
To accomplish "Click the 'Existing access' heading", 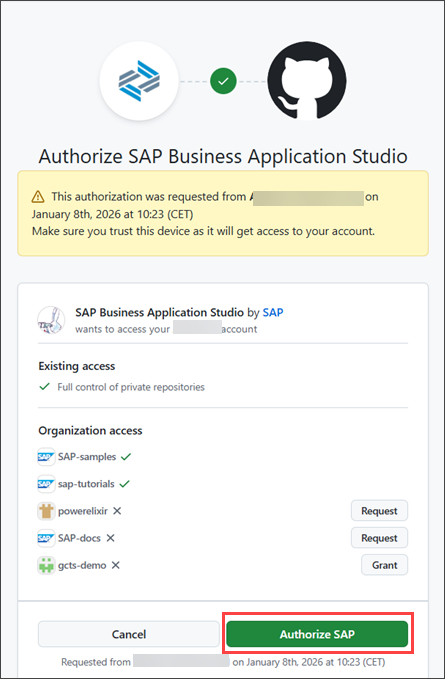I will click(x=77, y=366).
